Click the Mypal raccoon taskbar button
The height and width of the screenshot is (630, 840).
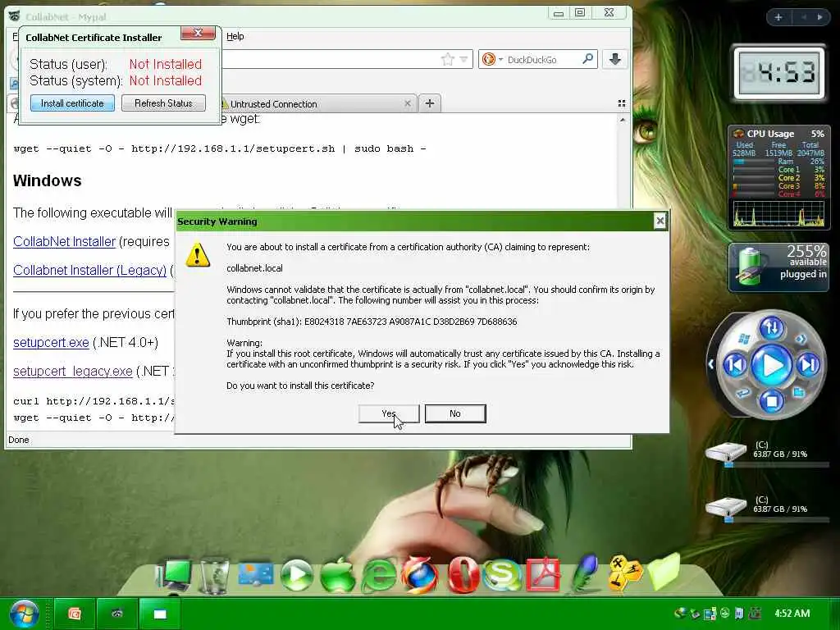[117, 614]
